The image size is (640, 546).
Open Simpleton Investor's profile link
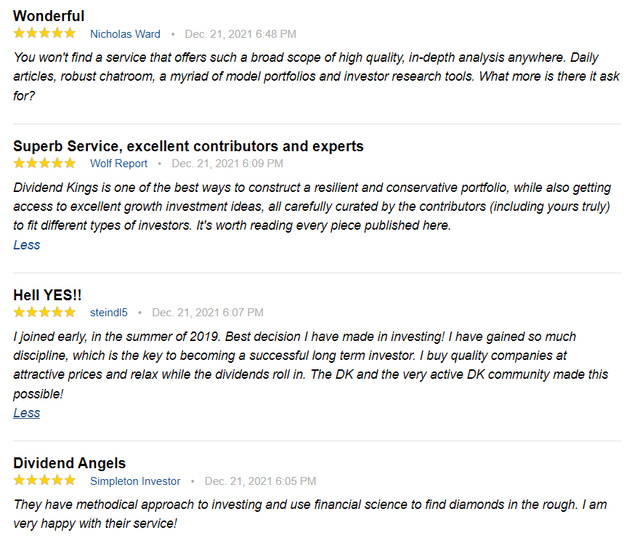(x=135, y=481)
